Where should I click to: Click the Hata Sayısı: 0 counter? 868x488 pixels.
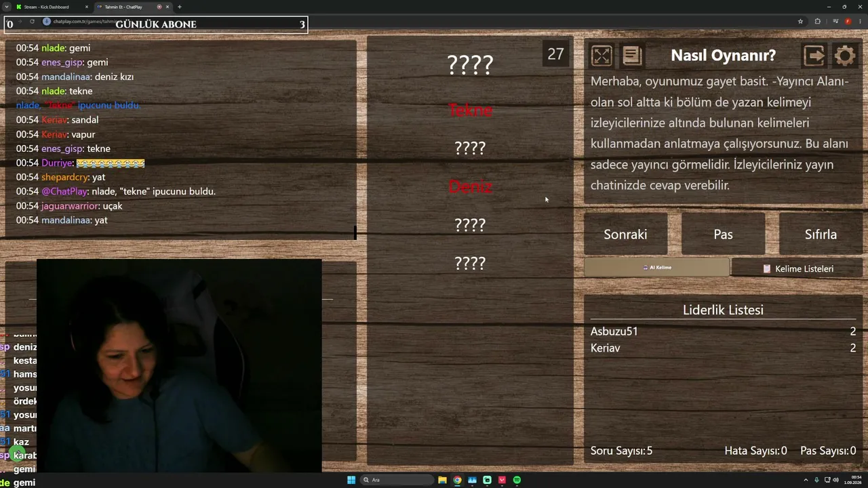pyautogui.click(x=756, y=451)
